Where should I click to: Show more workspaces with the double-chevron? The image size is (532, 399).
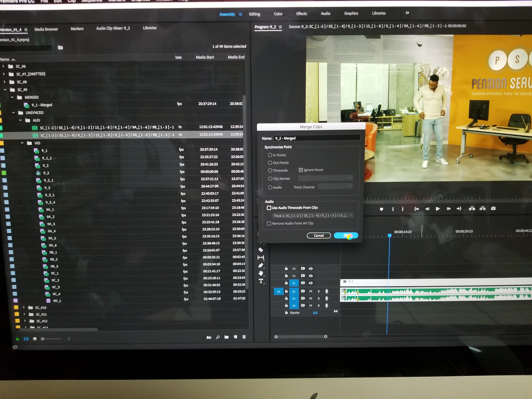(x=407, y=13)
